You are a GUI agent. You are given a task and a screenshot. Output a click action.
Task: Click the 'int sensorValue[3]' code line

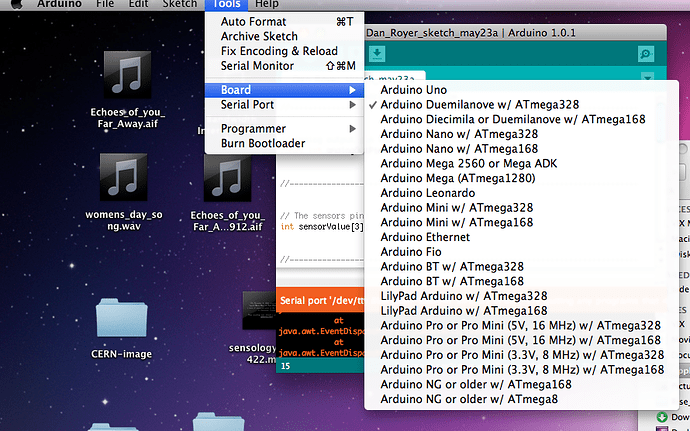click(x=322, y=227)
